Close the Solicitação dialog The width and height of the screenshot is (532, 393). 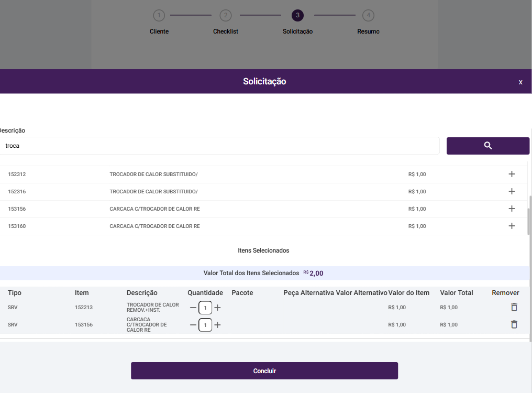(x=520, y=82)
